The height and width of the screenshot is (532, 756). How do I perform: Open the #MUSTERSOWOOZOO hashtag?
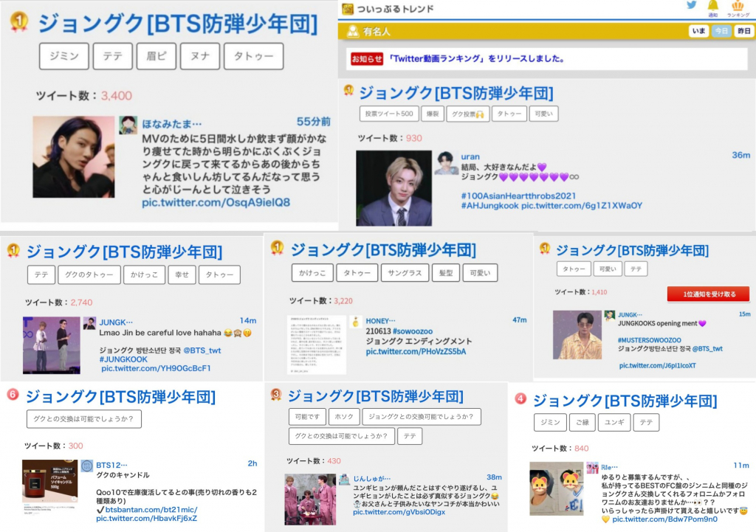[650, 340]
